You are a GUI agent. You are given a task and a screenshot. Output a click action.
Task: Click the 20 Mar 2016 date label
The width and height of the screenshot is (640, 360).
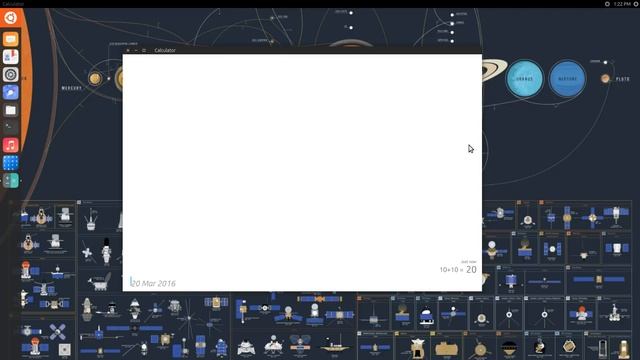point(154,283)
